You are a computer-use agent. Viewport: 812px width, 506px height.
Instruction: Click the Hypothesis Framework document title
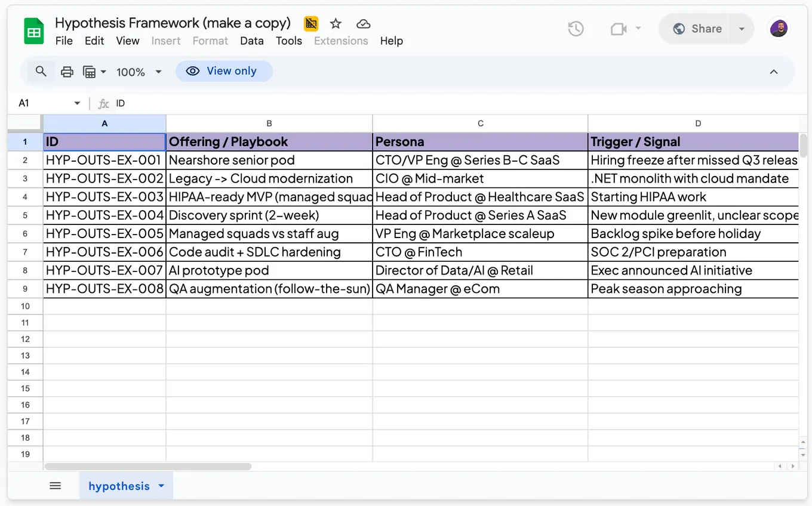(173, 23)
